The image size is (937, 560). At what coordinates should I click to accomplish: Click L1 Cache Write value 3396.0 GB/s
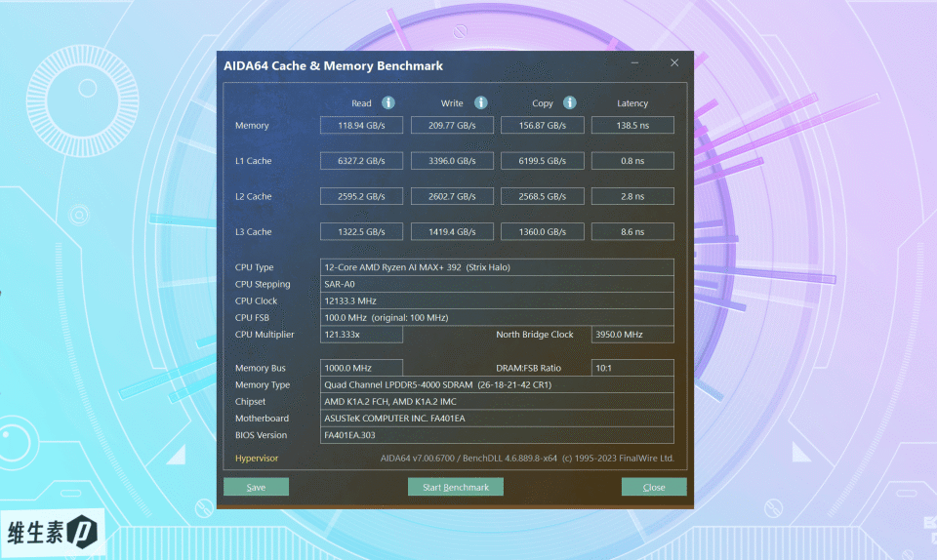[452, 161]
